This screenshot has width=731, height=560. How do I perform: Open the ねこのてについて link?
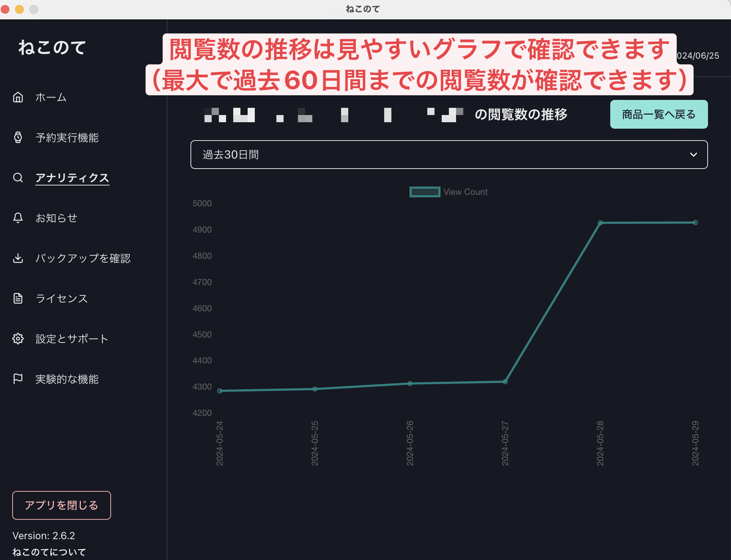pos(49,552)
